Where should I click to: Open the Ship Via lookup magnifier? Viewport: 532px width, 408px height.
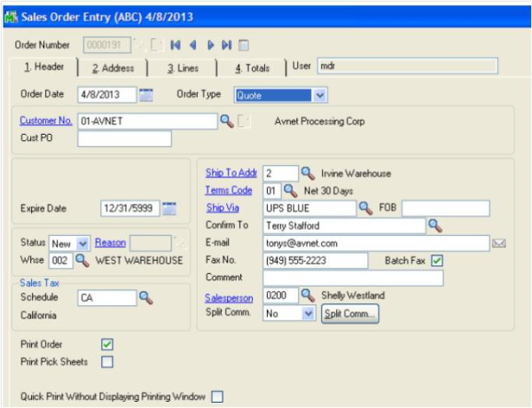[x=364, y=208]
